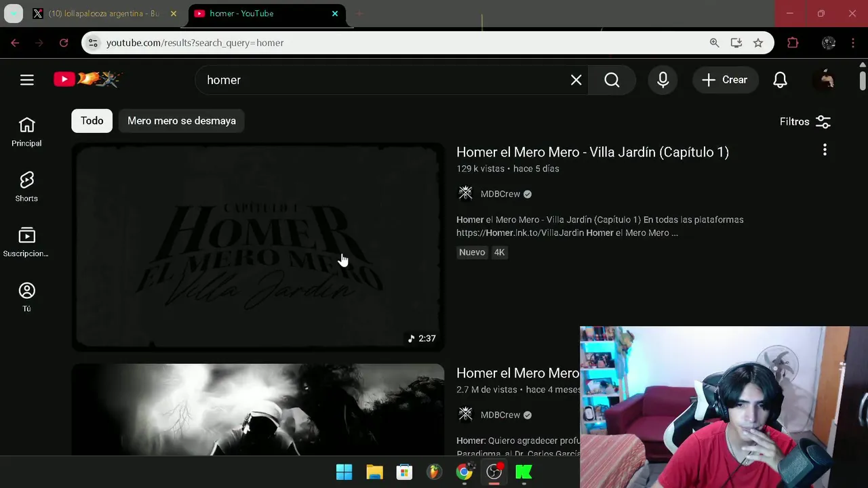This screenshot has width=868, height=488.
Task: Click the MDBCrew avatar of the first result
Action: 465,194
